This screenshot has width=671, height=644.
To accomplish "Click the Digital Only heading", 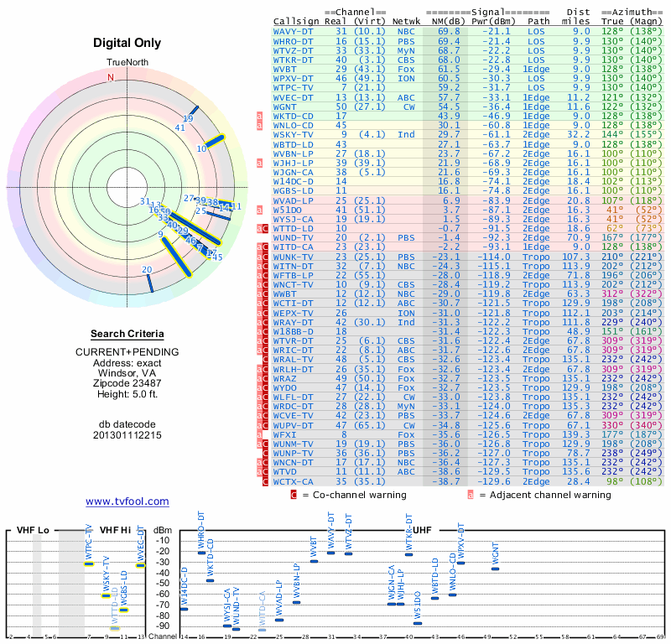I will pos(127,43).
